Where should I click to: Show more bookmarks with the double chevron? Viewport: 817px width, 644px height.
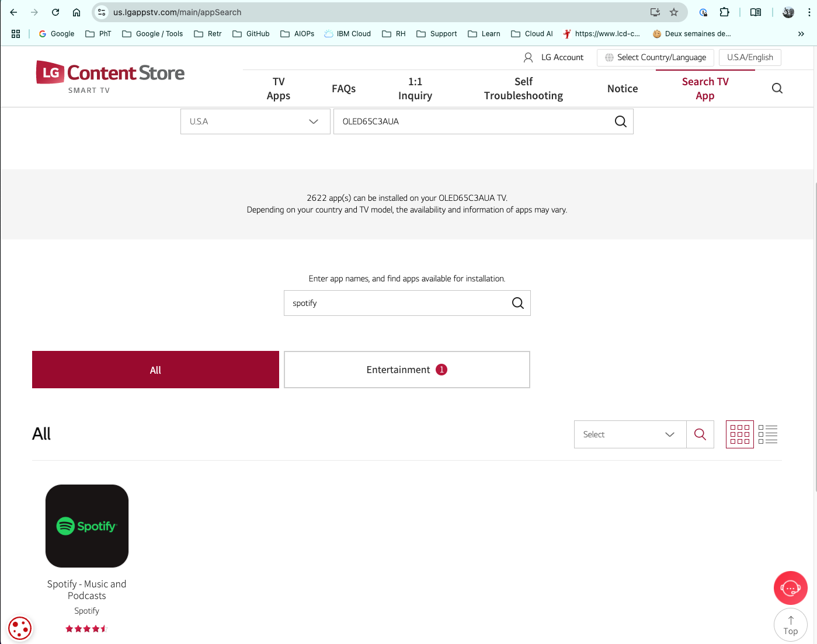[x=801, y=34]
